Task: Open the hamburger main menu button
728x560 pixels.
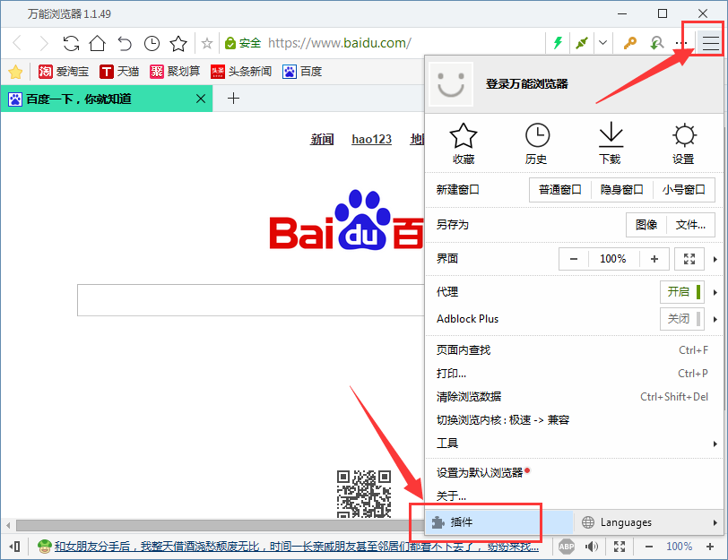Action: (x=710, y=43)
